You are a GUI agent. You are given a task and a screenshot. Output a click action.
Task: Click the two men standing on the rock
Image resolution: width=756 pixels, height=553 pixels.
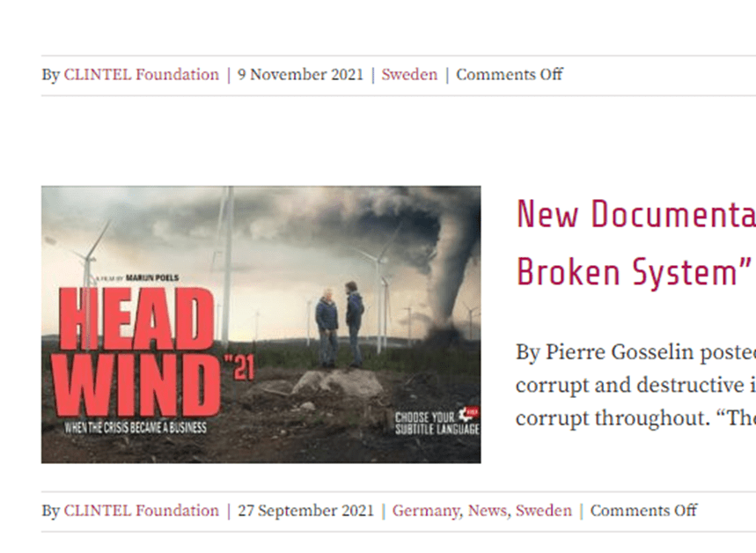coord(340,324)
